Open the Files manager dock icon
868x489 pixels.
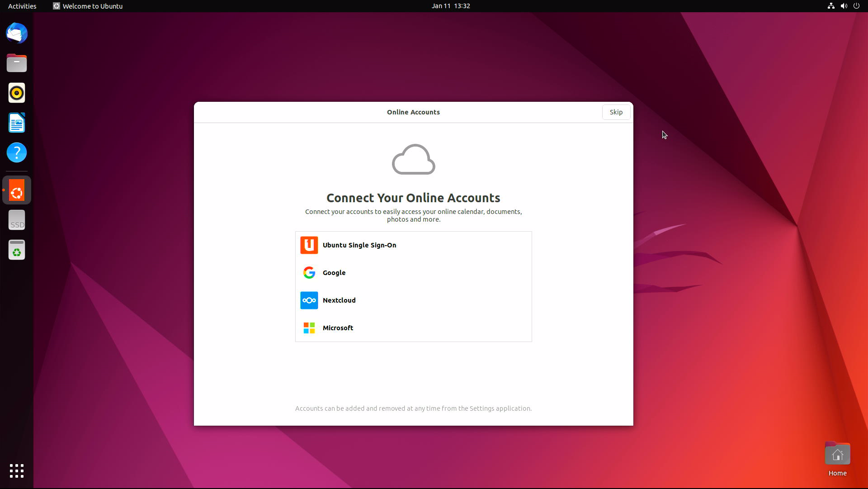point(17,63)
